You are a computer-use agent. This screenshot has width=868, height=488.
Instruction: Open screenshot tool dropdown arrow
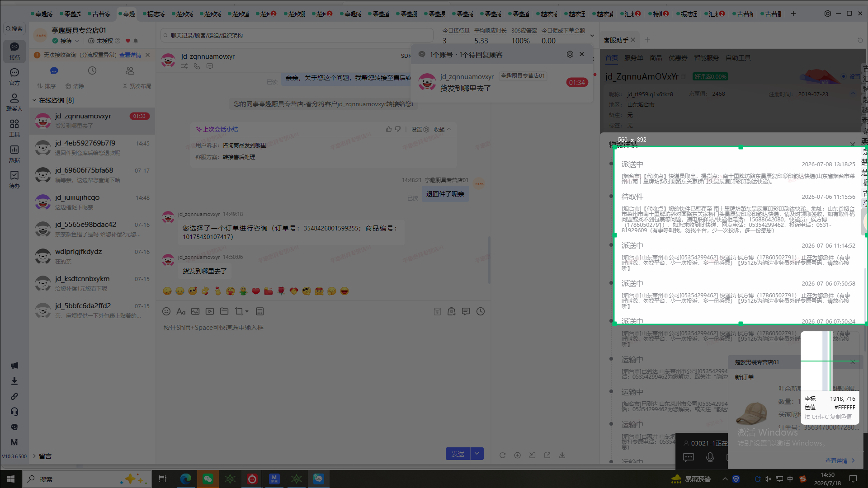click(x=247, y=311)
